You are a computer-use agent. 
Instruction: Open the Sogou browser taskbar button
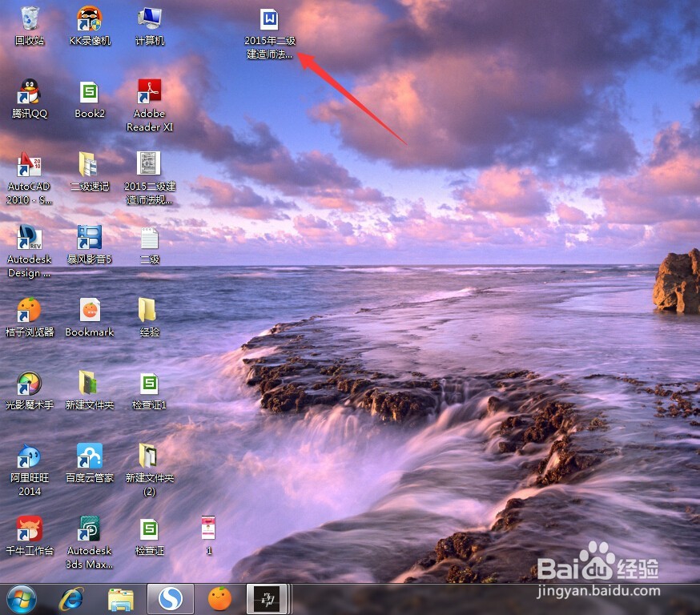click(171, 599)
